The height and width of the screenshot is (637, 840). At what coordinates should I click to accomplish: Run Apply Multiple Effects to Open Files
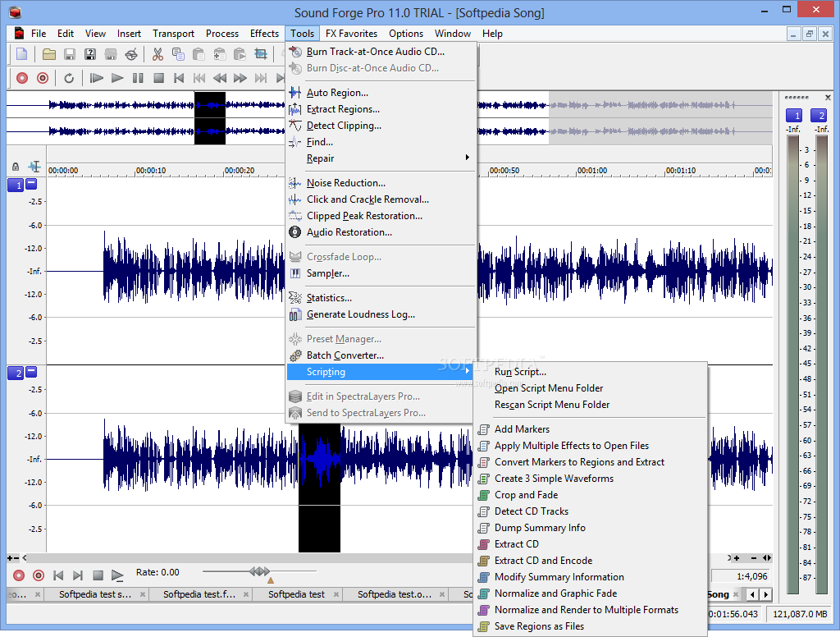(591, 446)
